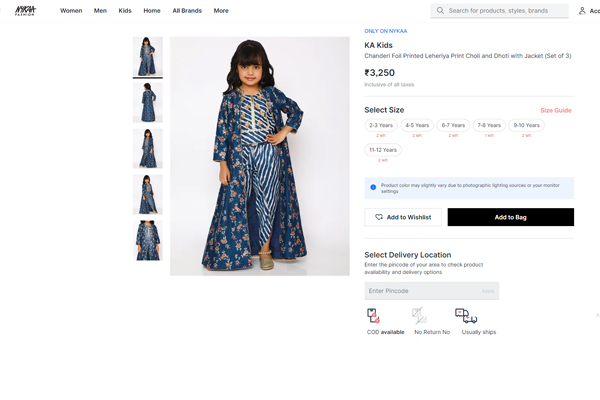Add the product to bag
This screenshot has width=600, height=400.
(510, 217)
